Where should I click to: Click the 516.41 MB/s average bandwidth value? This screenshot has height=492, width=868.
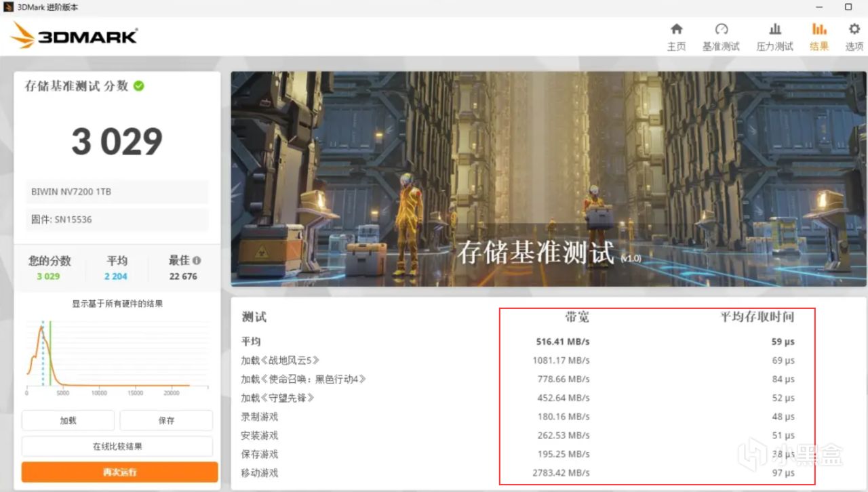(x=563, y=342)
